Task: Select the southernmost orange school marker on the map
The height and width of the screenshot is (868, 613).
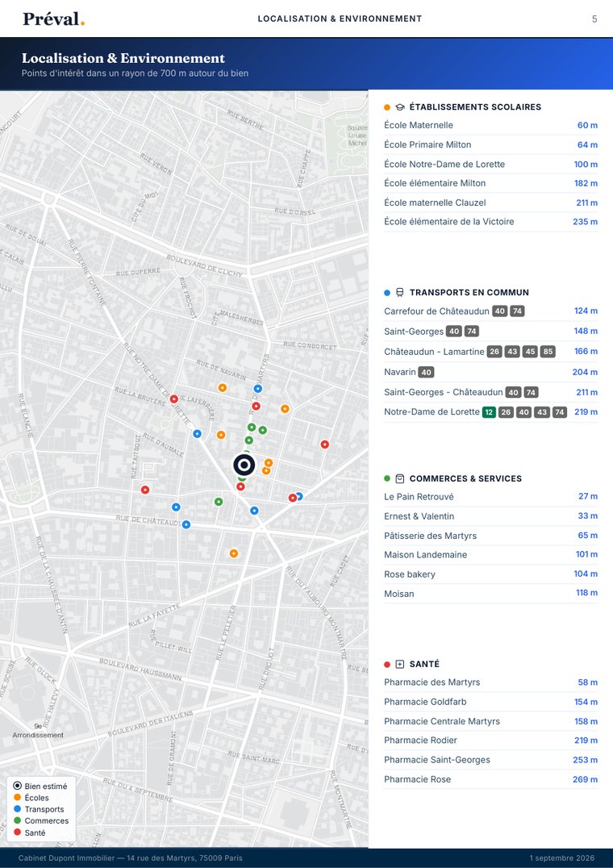Action: 233,553
